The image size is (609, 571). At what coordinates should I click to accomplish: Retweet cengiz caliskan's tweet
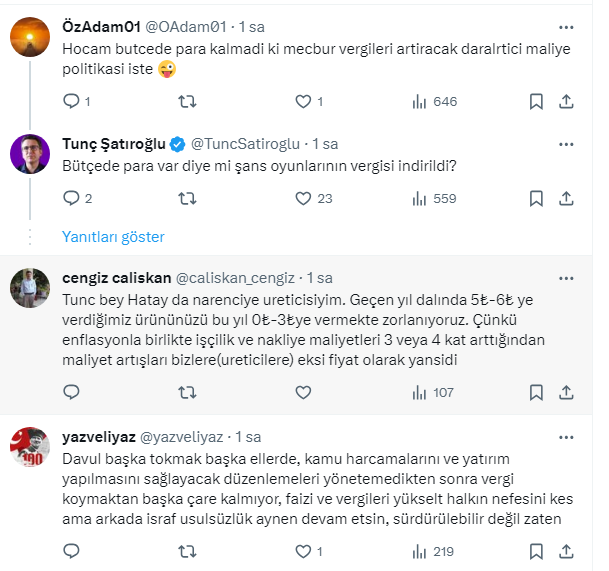coord(187,393)
